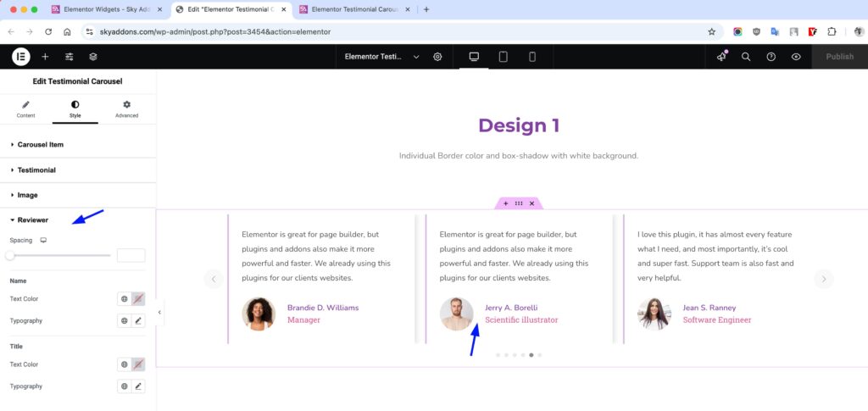Open the document title dropdown chevron
The image size is (868, 411).
[416, 57]
